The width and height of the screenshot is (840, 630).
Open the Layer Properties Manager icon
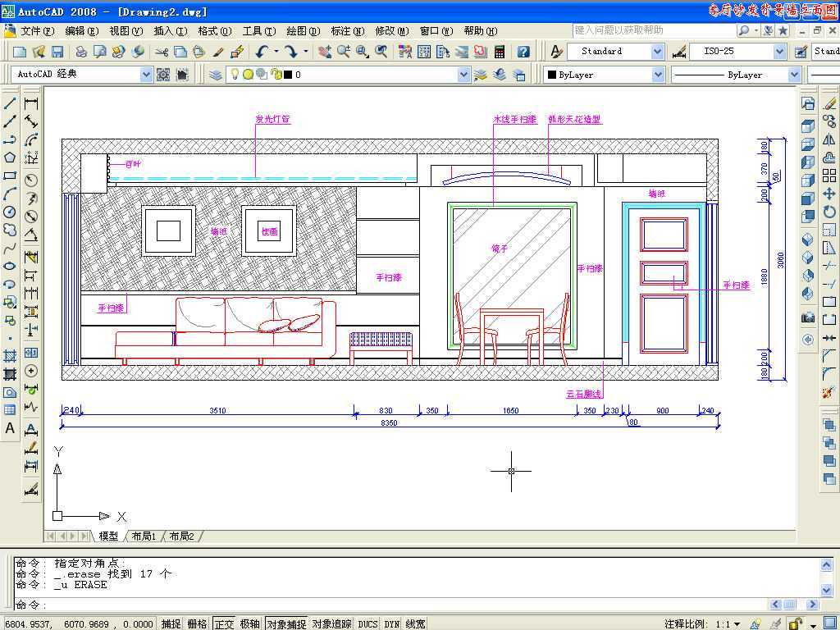[216, 75]
